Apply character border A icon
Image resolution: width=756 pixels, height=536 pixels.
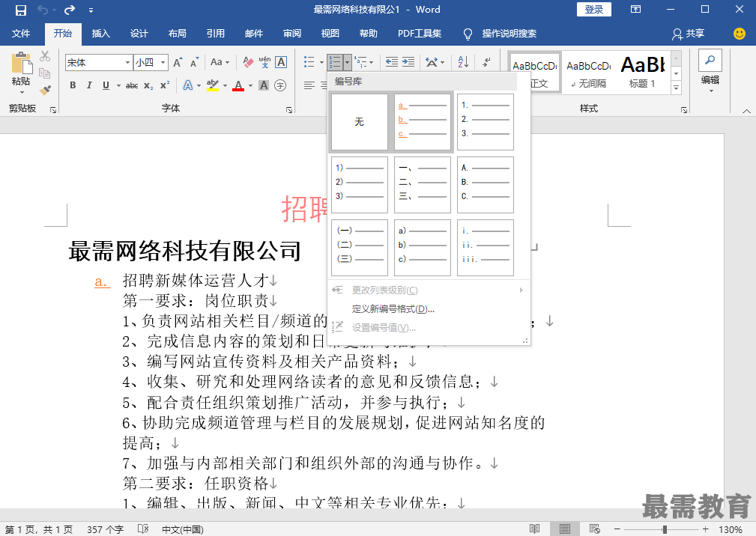[281, 62]
